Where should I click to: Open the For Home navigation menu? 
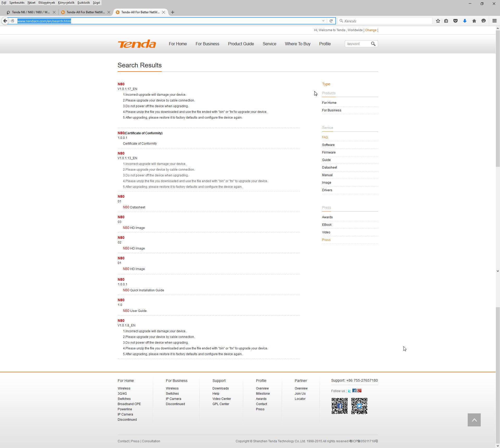tap(178, 44)
